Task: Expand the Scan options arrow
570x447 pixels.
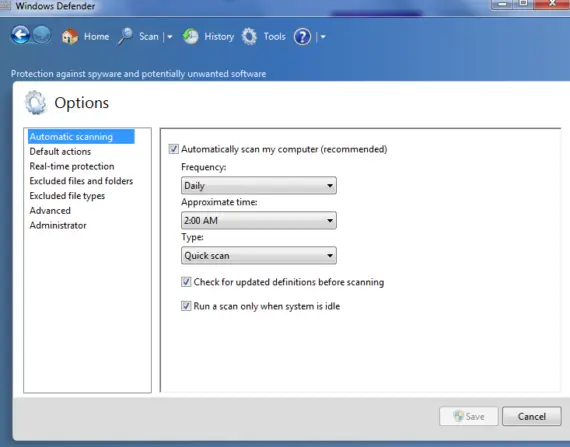Action: [170, 37]
